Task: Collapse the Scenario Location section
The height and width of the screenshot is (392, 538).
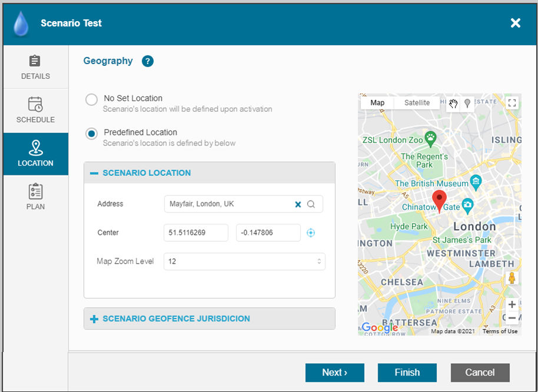Action: click(x=94, y=173)
